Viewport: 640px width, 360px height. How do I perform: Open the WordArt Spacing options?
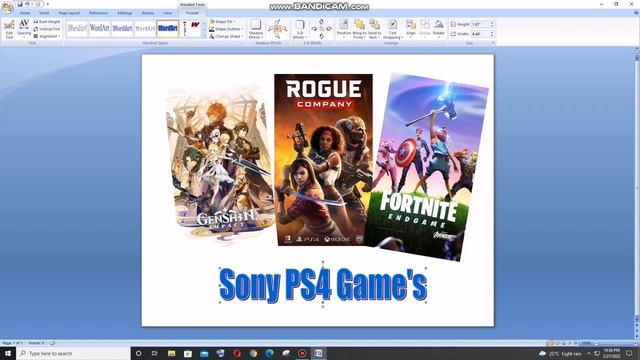click(x=24, y=29)
